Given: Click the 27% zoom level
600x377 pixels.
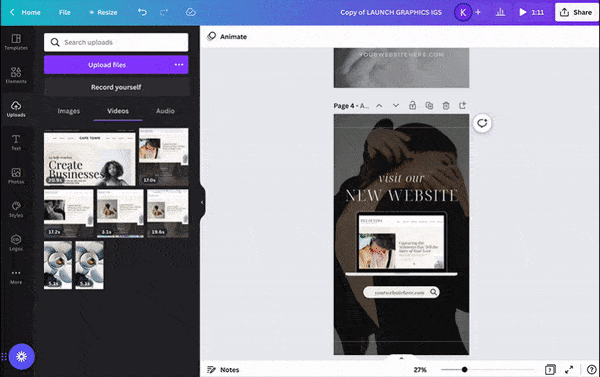Looking at the screenshot, I should pos(420,370).
